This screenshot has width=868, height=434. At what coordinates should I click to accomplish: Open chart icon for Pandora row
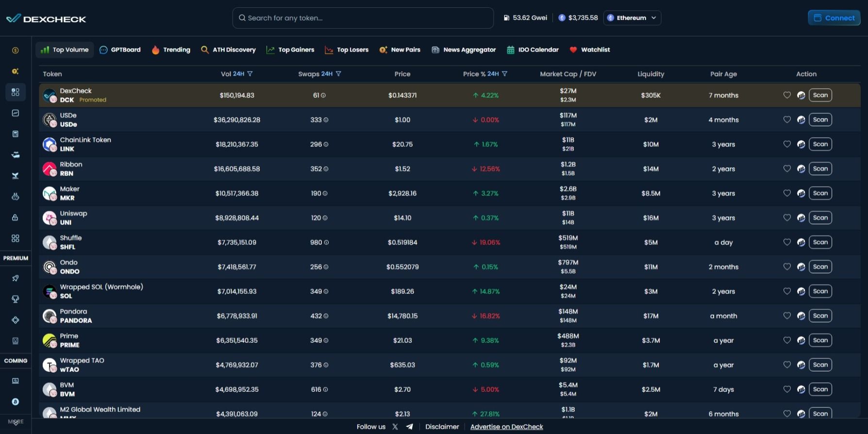point(801,316)
